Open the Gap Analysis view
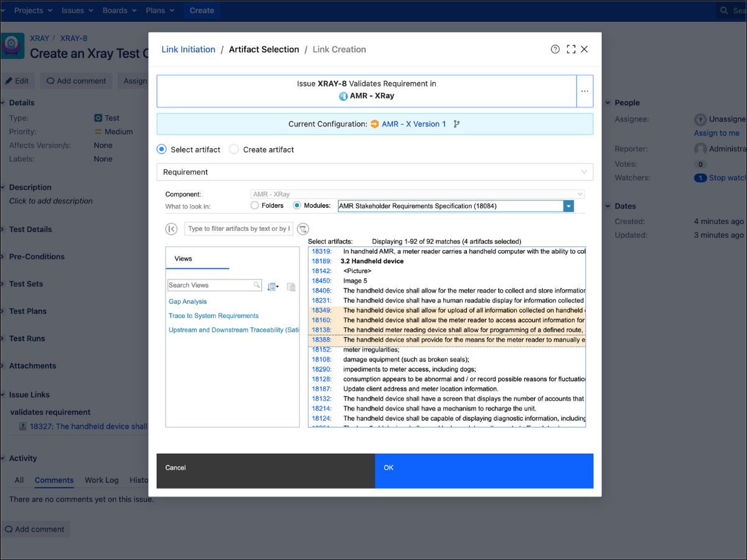The height and width of the screenshot is (560, 747). tap(187, 301)
